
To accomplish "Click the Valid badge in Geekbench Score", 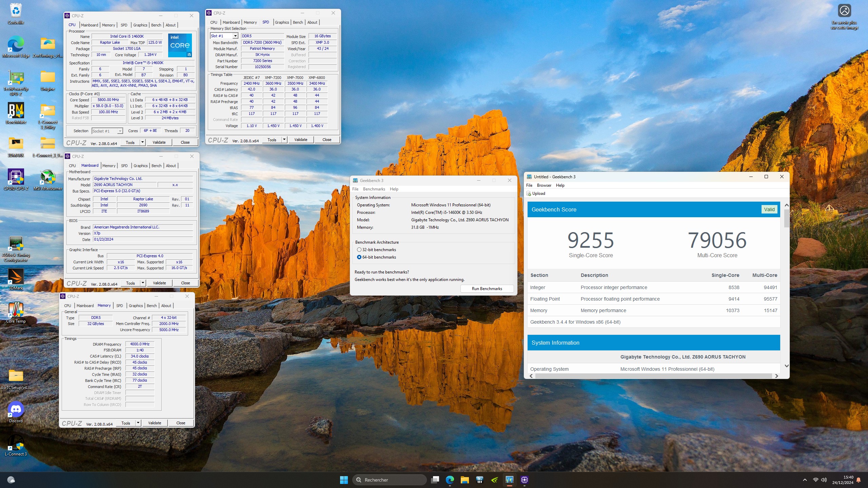I will pyautogui.click(x=769, y=209).
